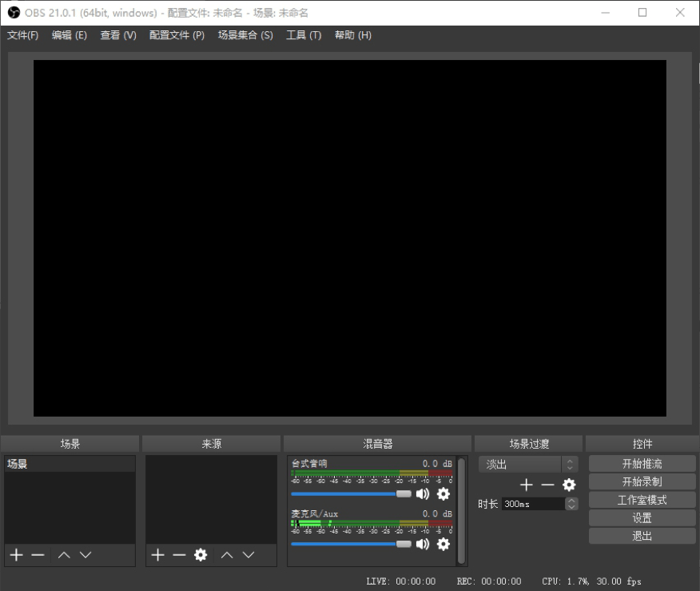The width and height of the screenshot is (700, 591).
Task: Open transition properties gear icon
Action: [x=569, y=485]
